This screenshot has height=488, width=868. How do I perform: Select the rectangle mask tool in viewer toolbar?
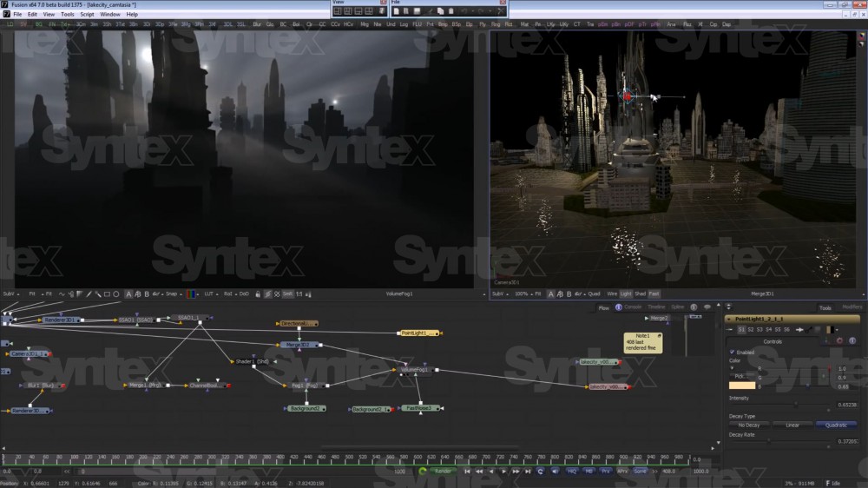pyautogui.click(x=106, y=294)
